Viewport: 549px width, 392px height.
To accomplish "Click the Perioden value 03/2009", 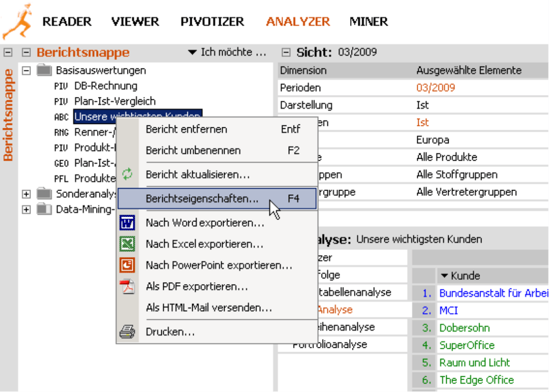I will (436, 88).
